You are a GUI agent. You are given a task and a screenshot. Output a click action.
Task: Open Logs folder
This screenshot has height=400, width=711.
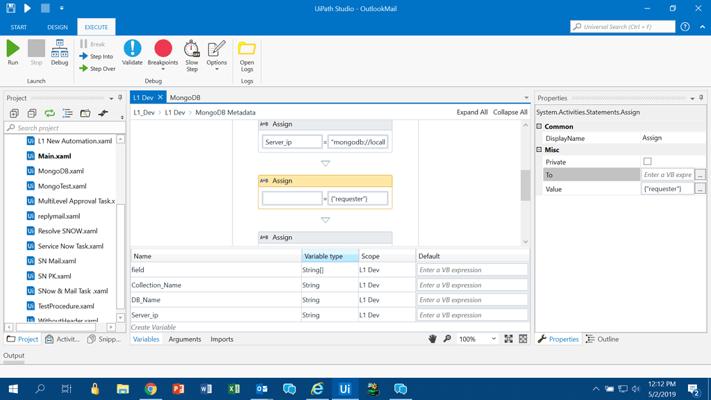click(x=247, y=56)
